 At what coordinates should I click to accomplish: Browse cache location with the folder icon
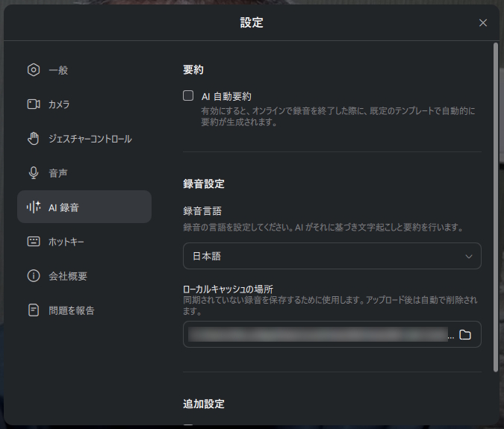(x=465, y=335)
